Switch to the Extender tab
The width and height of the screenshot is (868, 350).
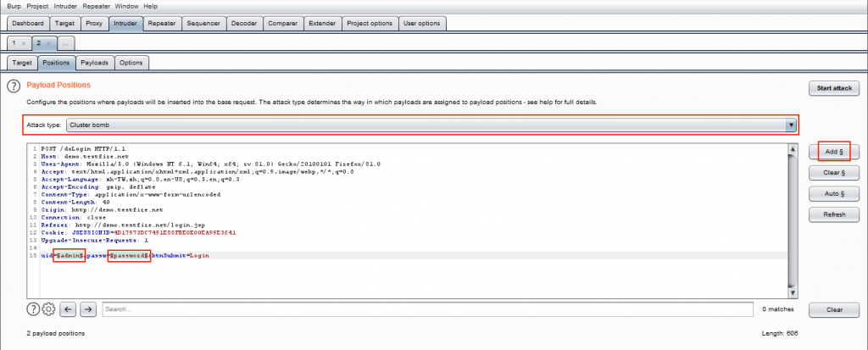pyautogui.click(x=322, y=23)
